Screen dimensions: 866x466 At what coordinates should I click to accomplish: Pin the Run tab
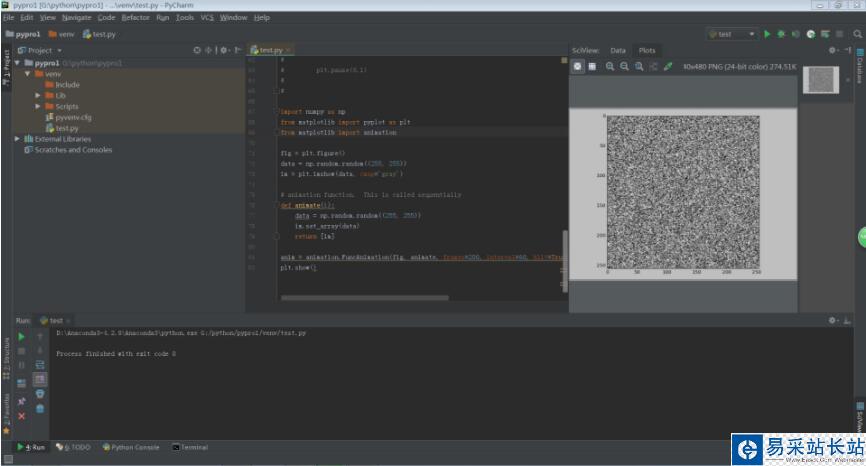click(21, 401)
